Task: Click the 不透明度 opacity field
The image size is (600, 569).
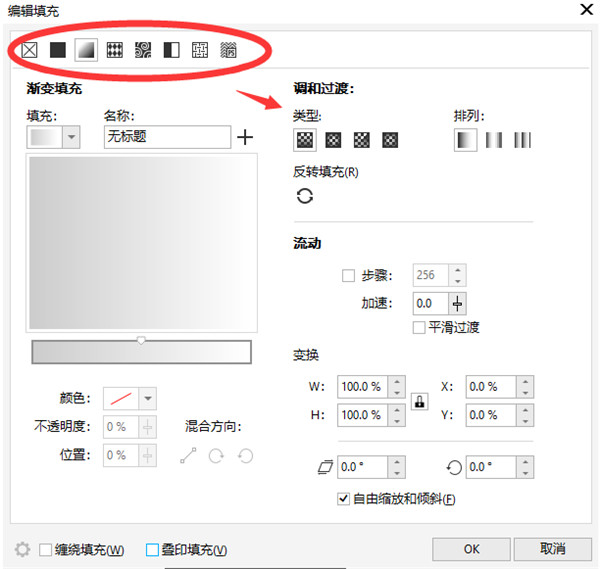Action: pos(121,427)
